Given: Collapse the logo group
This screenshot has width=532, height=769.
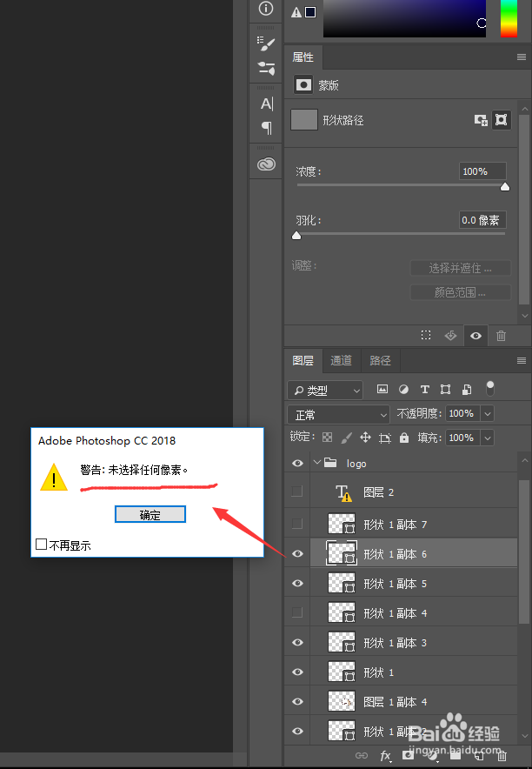Looking at the screenshot, I should pos(317,463).
